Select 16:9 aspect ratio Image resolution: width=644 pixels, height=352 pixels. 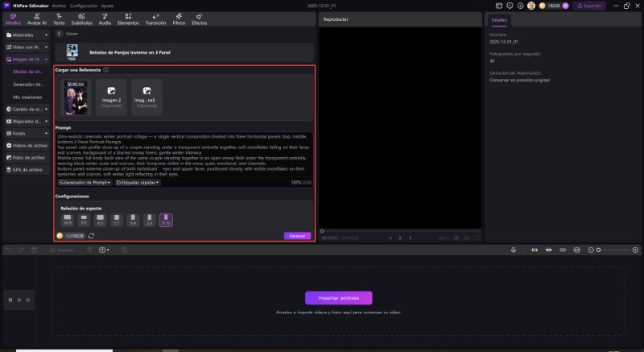pyautogui.click(x=68, y=220)
